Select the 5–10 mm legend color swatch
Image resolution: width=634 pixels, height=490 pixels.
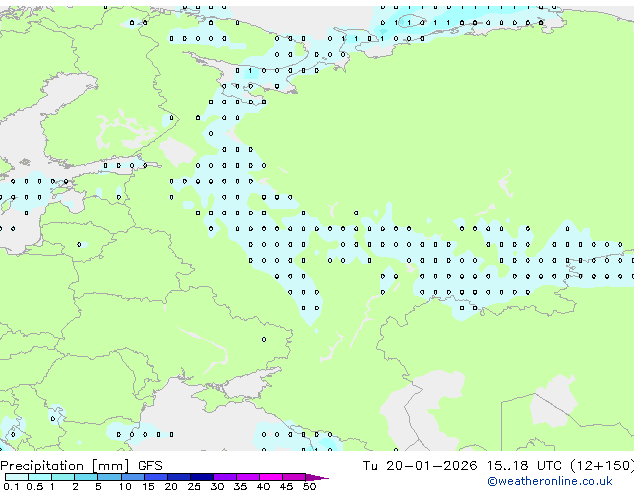tap(109, 477)
